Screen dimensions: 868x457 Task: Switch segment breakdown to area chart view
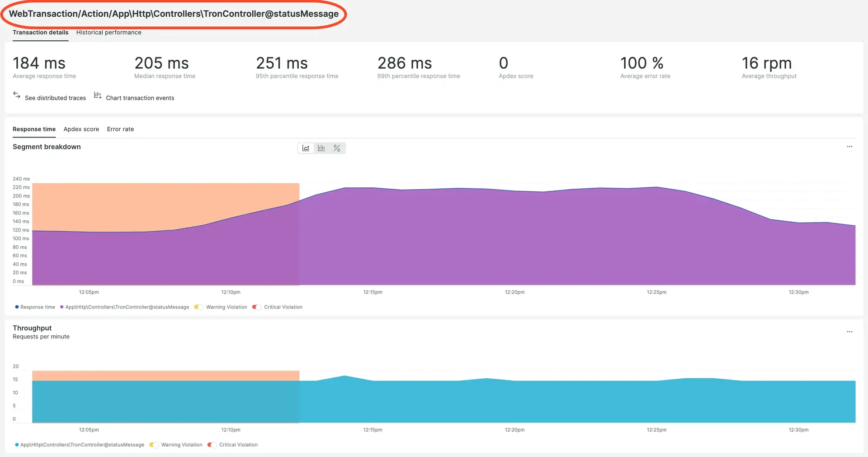coord(306,148)
